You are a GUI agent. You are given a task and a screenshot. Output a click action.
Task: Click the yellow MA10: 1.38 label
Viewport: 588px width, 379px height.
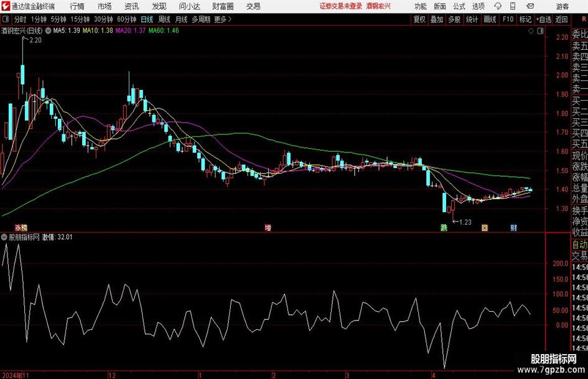[98, 30]
